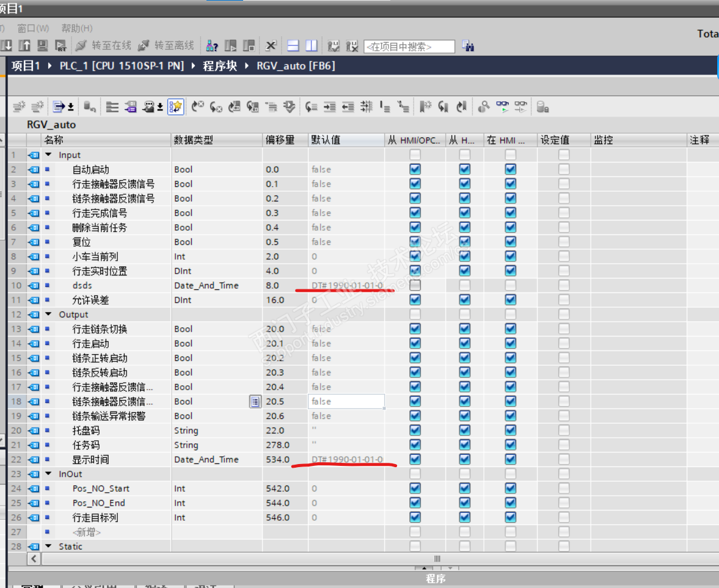The width and height of the screenshot is (719, 588).
Task: Collapse the InOut section
Action: point(48,474)
